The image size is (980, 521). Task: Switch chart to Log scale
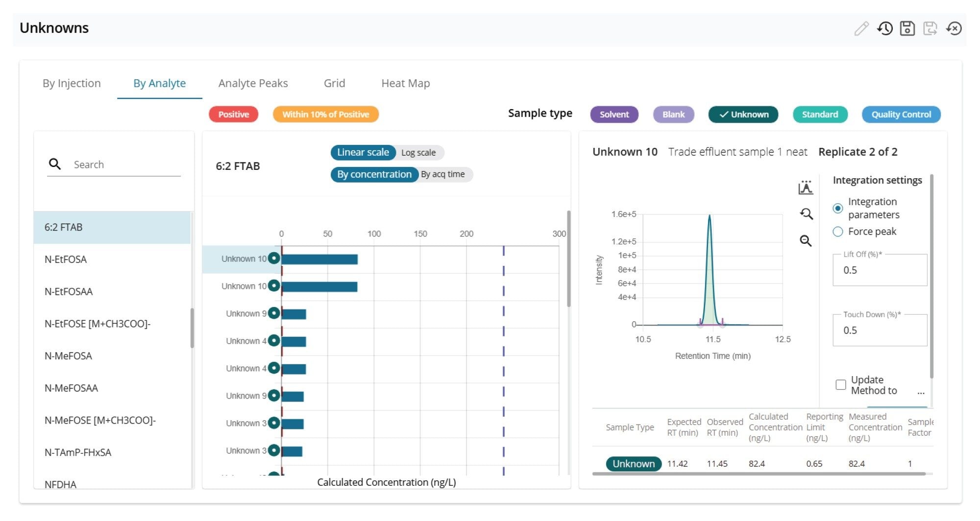419,152
